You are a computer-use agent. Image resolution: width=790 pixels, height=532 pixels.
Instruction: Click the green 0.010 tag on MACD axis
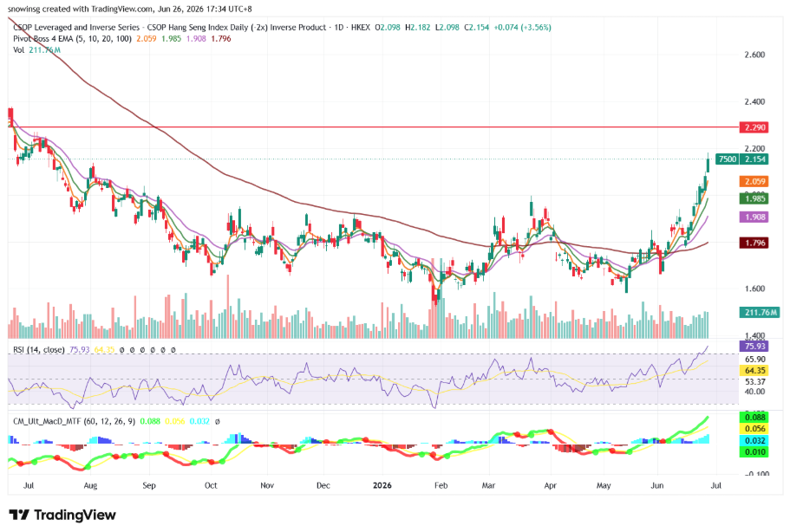pos(754,452)
